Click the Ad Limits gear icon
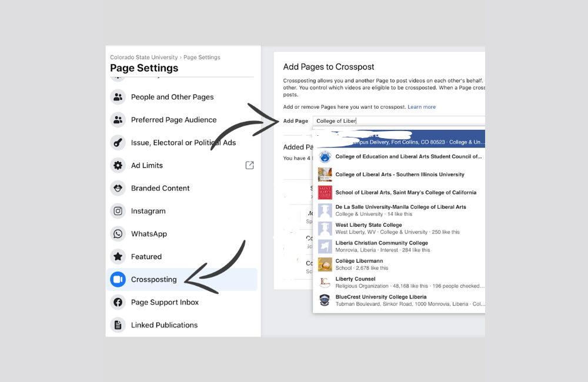 coord(118,166)
